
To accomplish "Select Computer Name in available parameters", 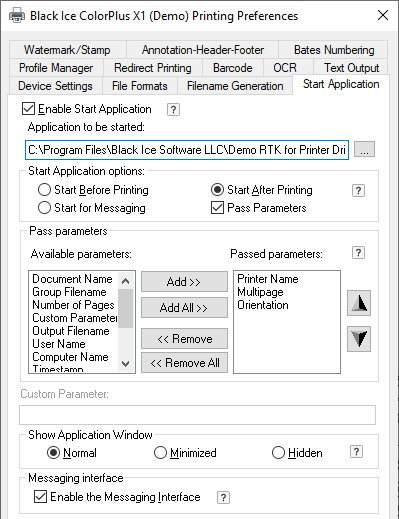I will (70, 357).
